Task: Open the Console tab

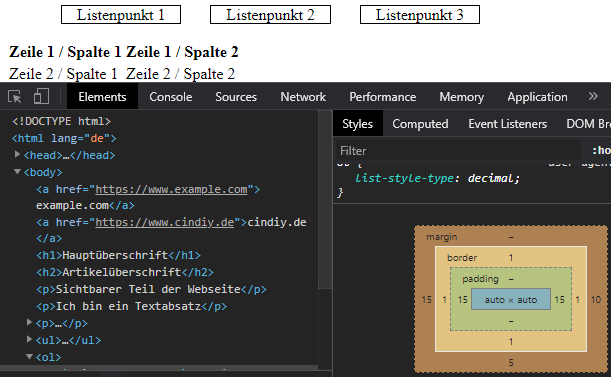Action: click(171, 97)
